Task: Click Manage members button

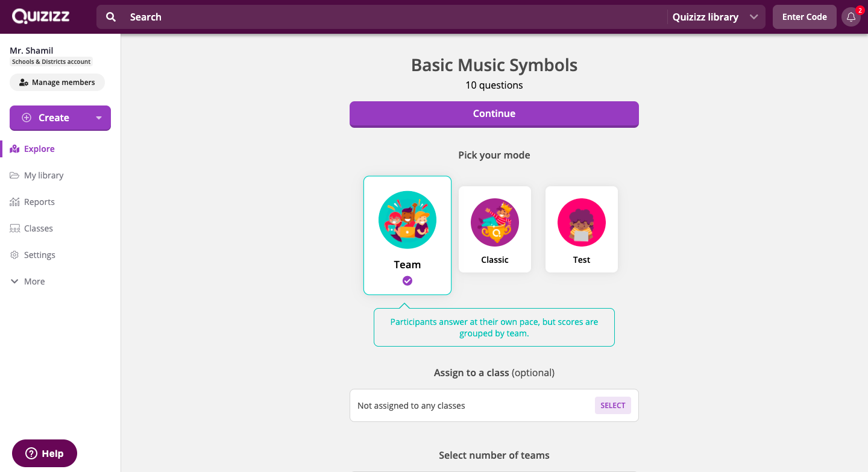Action: (57, 83)
